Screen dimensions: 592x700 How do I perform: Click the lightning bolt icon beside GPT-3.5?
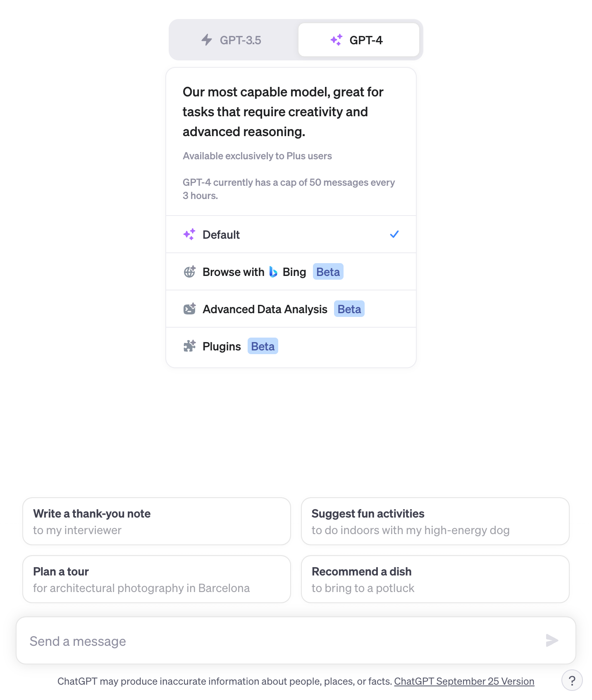(x=207, y=40)
